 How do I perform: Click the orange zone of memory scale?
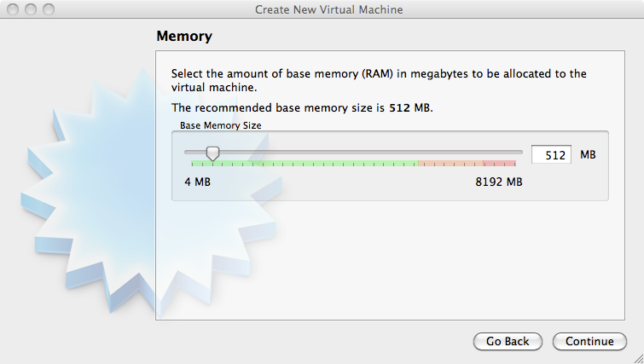(450, 164)
